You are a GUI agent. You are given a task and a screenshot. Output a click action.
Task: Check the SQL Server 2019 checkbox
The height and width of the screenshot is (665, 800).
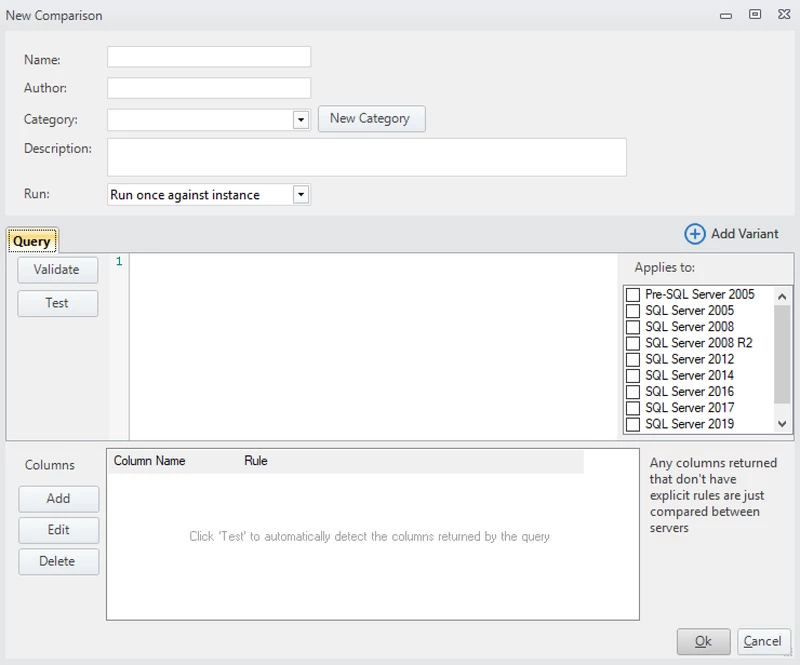tap(633, 424)
